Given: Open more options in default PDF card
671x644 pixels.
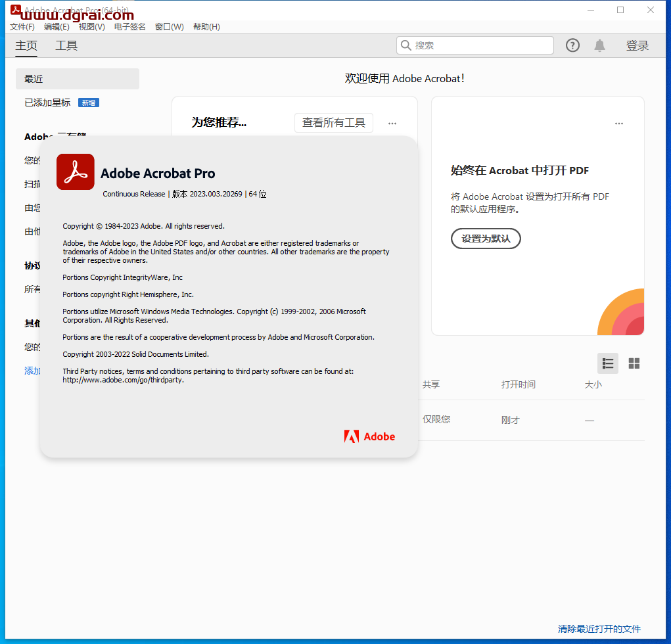Looking at the screenshot, I should coord(619,124).
